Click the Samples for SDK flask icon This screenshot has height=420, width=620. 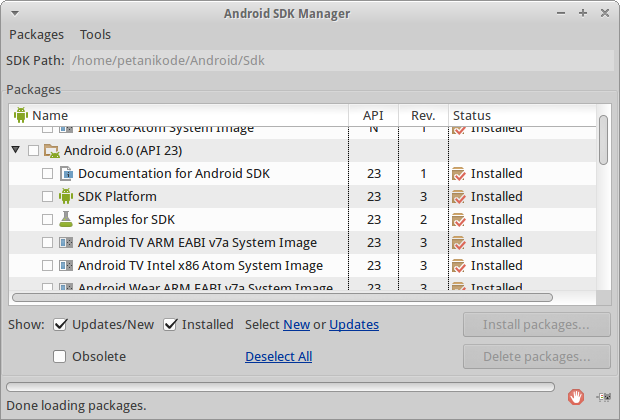click(66, 219)
